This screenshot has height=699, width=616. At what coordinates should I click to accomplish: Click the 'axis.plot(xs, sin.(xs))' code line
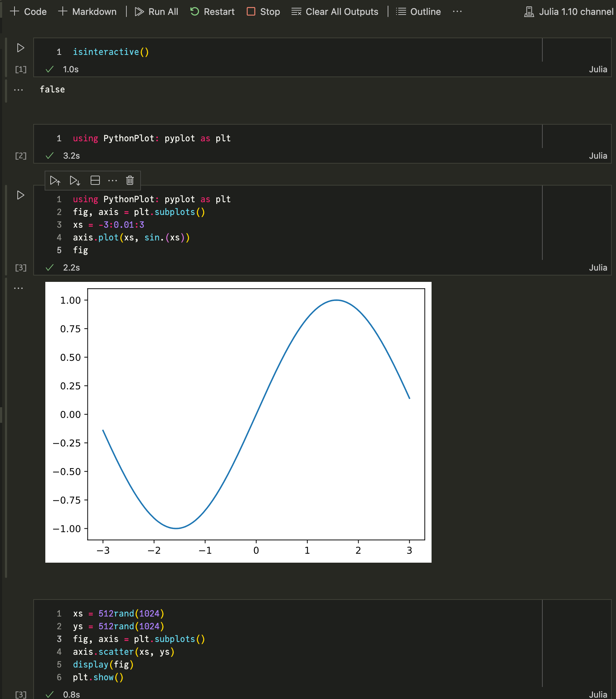click(131, 238)
